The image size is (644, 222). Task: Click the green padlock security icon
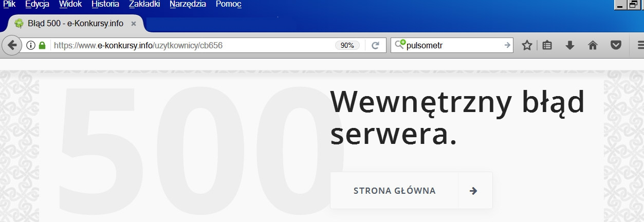point(42,45)
